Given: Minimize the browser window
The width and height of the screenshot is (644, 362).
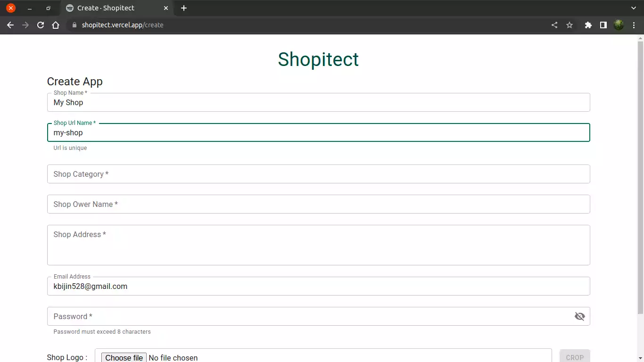Looking at the screenshot, I should click(29, 8).
